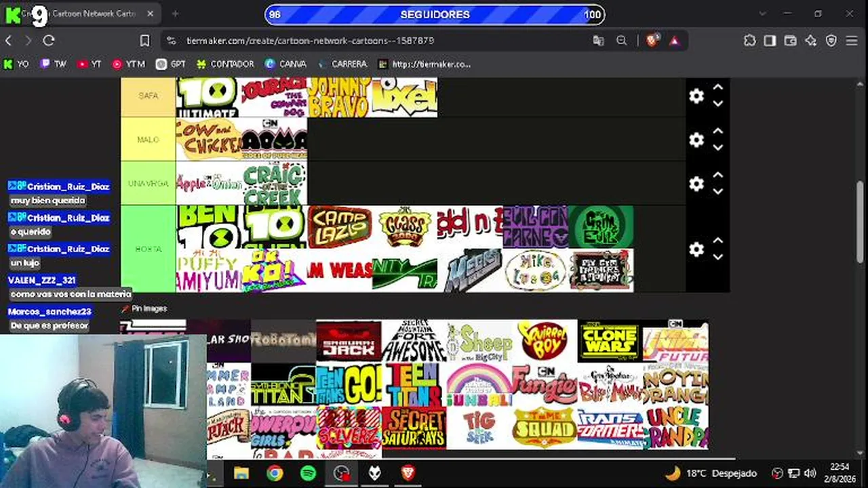Viewport: 868px width, 488px height.
Task: Open the Brave browser taskbar icon
Action: (408, 473)
